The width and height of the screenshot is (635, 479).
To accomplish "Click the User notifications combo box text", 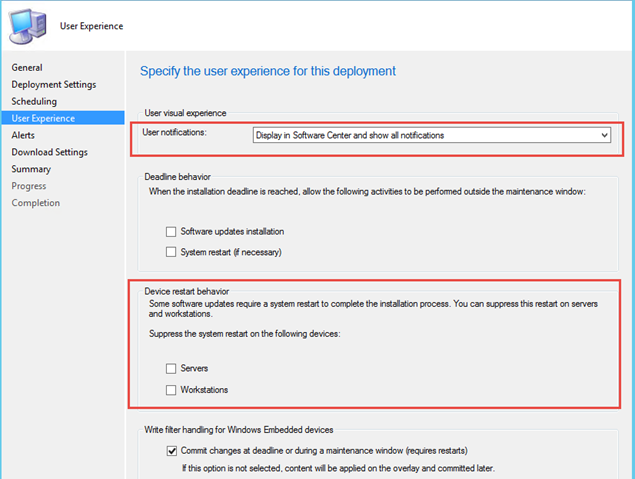I will (350, 135).
